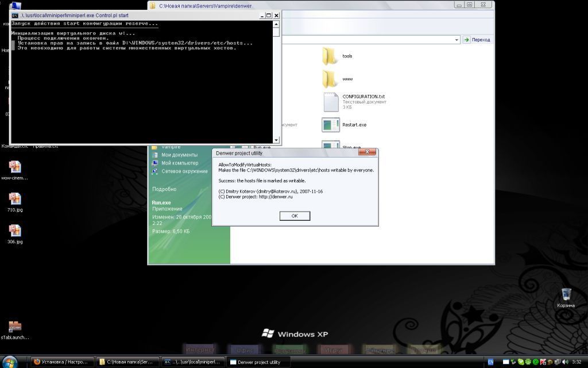Viewport: 588px width, 368px height.
Task: Click 'Success: the hosts file is marked' text
Action: pos(262,181)
